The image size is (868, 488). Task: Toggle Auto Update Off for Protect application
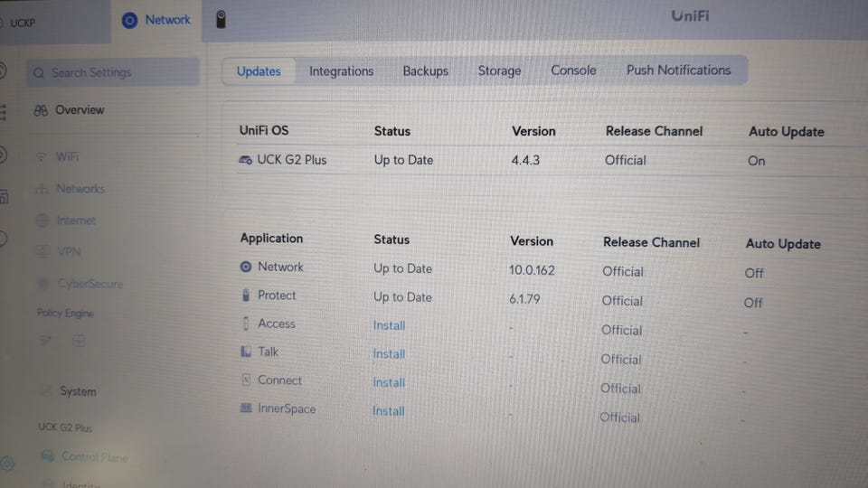point(753,303)
